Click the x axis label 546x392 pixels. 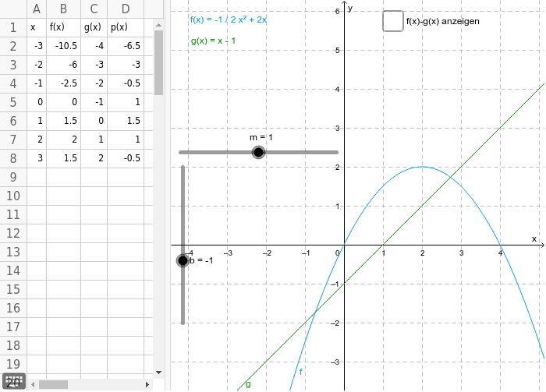(x=534, y=239)
